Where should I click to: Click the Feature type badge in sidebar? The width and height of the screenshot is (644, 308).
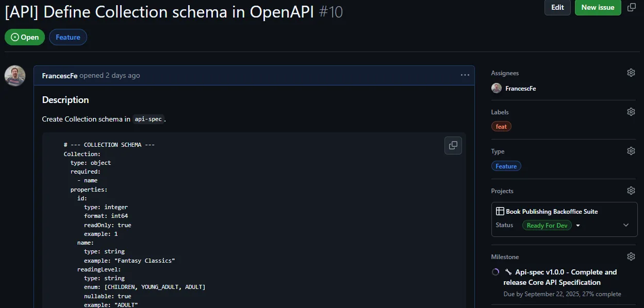click(506, 166)
